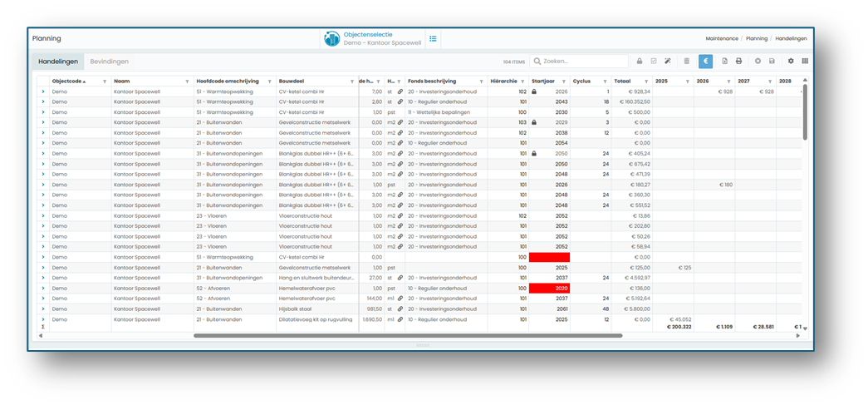The width and height of the screenshot is (868, 405).
Task: Click link icon in the Hijsbalk staal row
Action: click(x=400, y=309)
